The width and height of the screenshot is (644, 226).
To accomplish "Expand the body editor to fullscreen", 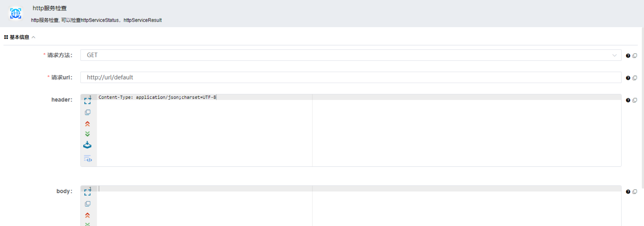I will click(x=87, y=192).
